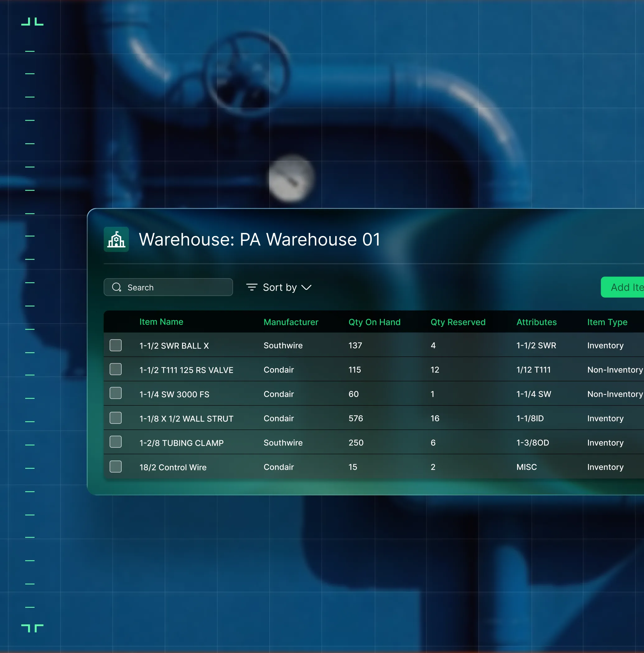644x653 pixels.
Task: Open the Sort by menu label
Action: coord(280,287)
